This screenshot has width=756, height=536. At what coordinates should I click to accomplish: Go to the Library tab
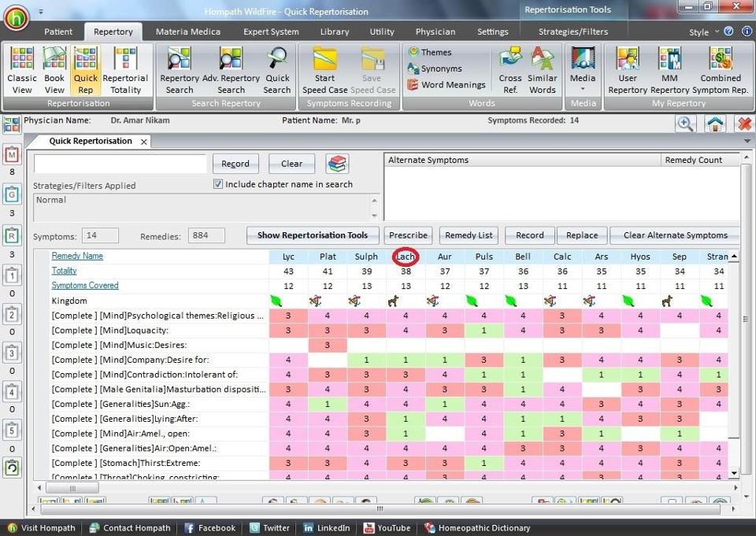point(335,31)
